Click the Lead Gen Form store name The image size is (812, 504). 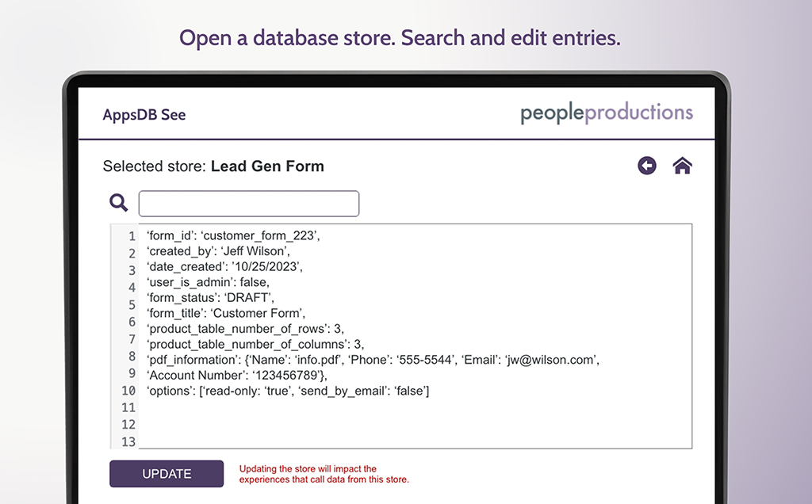click(267, 166)
